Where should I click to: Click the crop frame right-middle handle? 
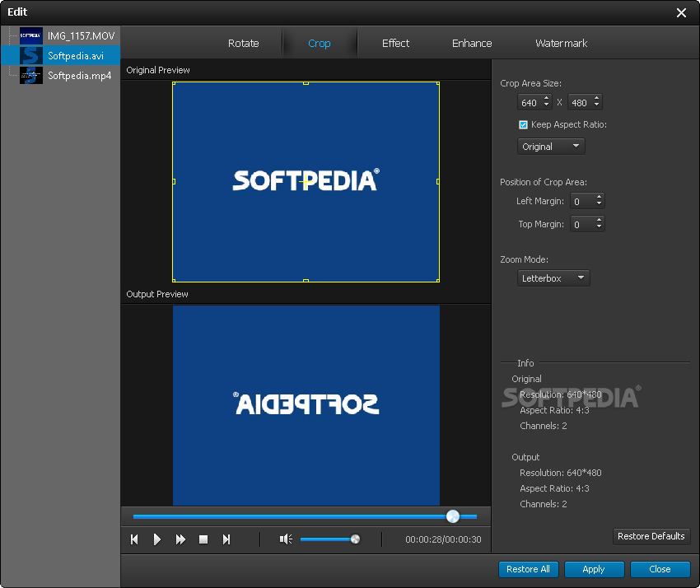[438, 181]
